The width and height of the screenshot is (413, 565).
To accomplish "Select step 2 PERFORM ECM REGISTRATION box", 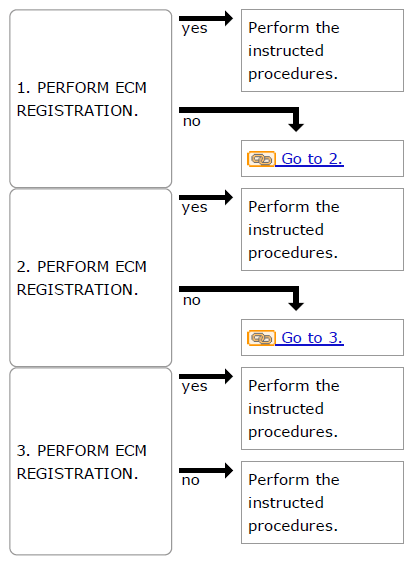I will (90, 278).
